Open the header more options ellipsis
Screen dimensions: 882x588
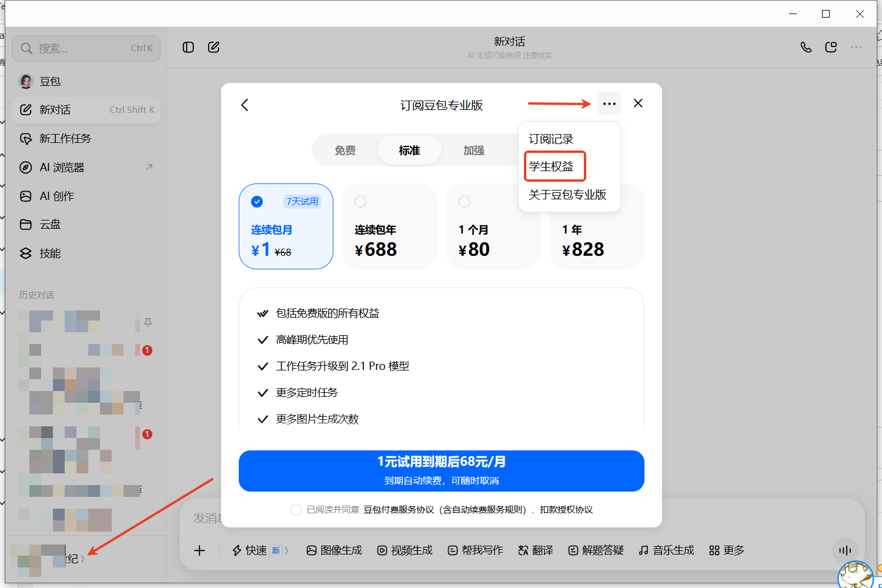tap(856, 47)
